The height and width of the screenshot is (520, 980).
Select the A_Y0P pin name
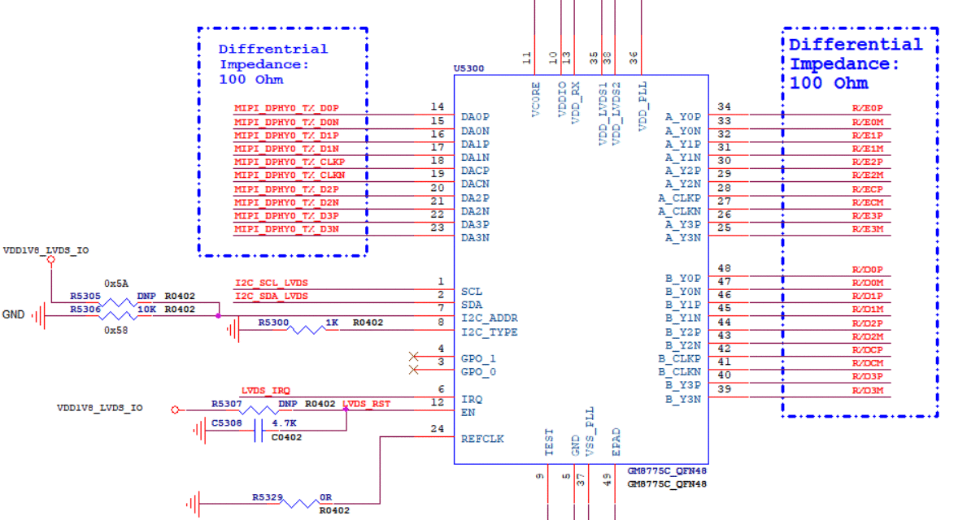(682, 117)
